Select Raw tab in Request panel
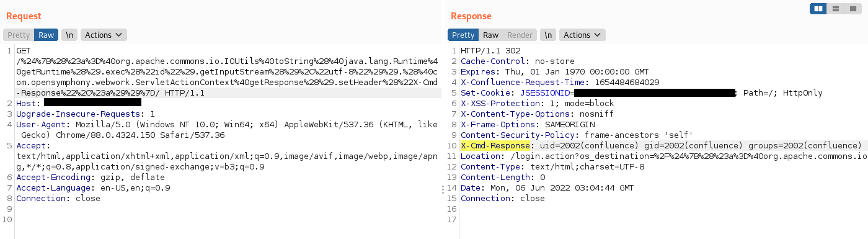Screen dimensions: 868x239 pos(46,35)
